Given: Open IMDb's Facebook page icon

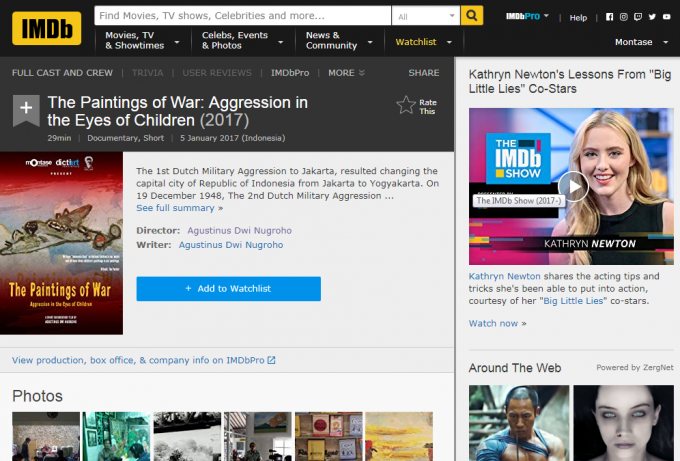Looking at the screenshot, I should 610,17.
